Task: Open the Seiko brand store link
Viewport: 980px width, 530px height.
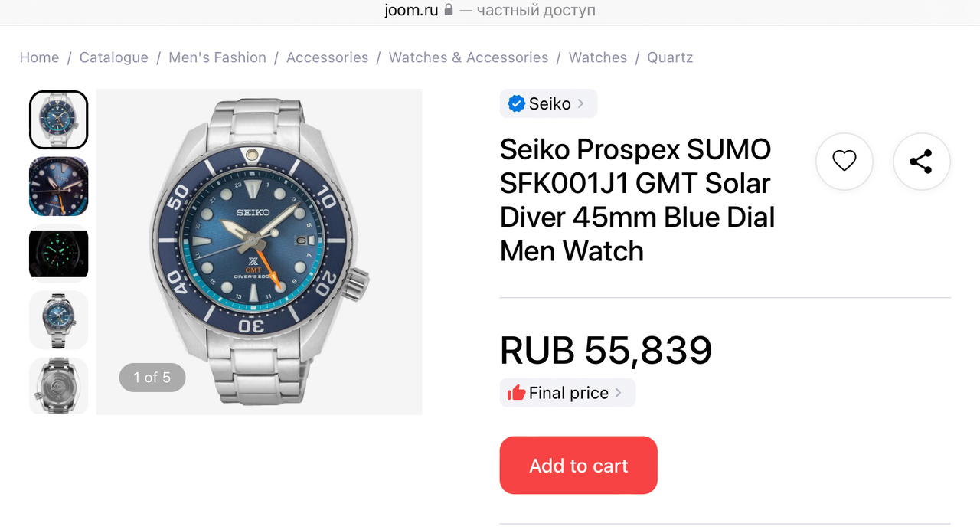Action: (550, 103)
